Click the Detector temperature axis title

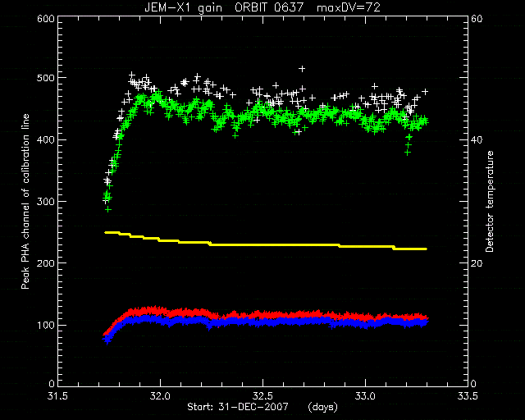click(x=490, y=201)
